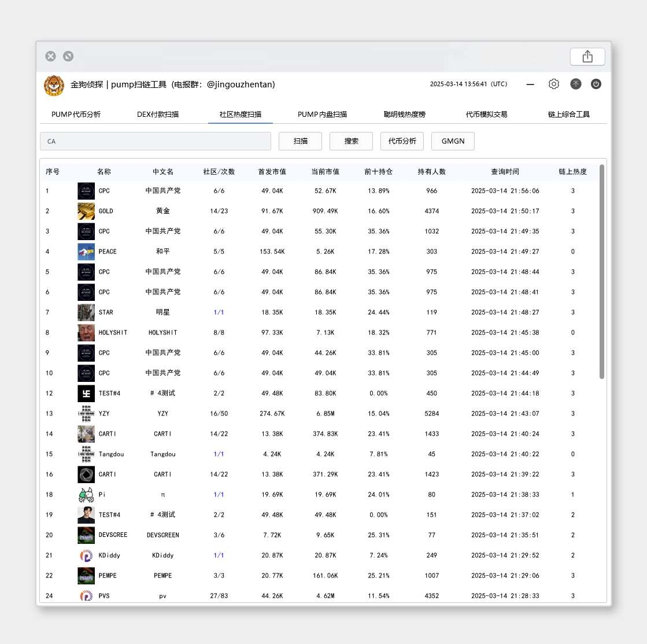Click holder count 5284
The width and height of the screenshot is (647, 644).
point(431,414)
